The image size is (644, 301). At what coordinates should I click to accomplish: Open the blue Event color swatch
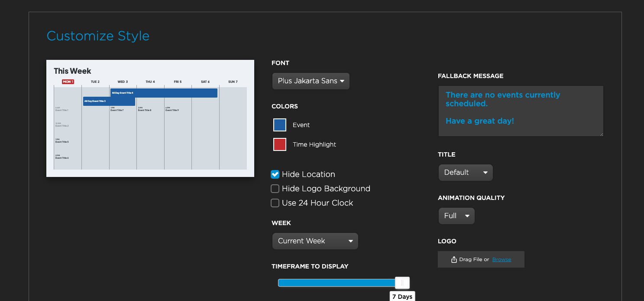[280, 125]
